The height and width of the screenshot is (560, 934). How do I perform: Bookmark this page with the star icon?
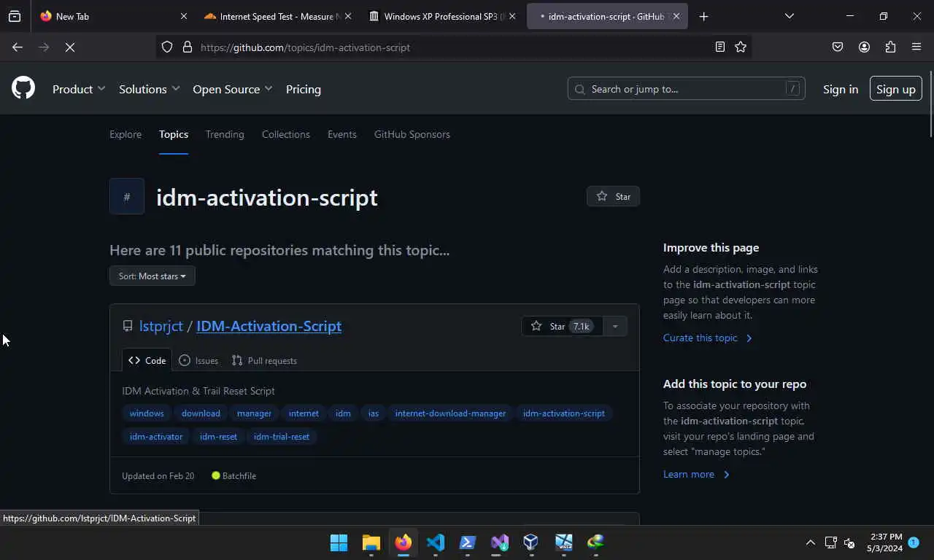[741, 47]
